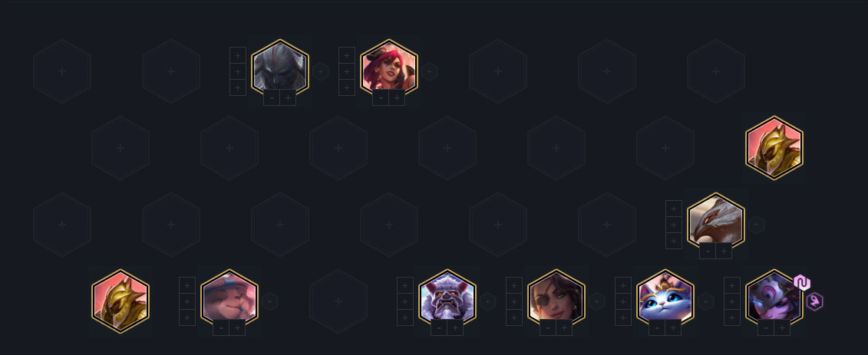Click small hexagon plus right of Yuumi
The width and height of the screenshot is (868, 355).
[x=705, y=301]
